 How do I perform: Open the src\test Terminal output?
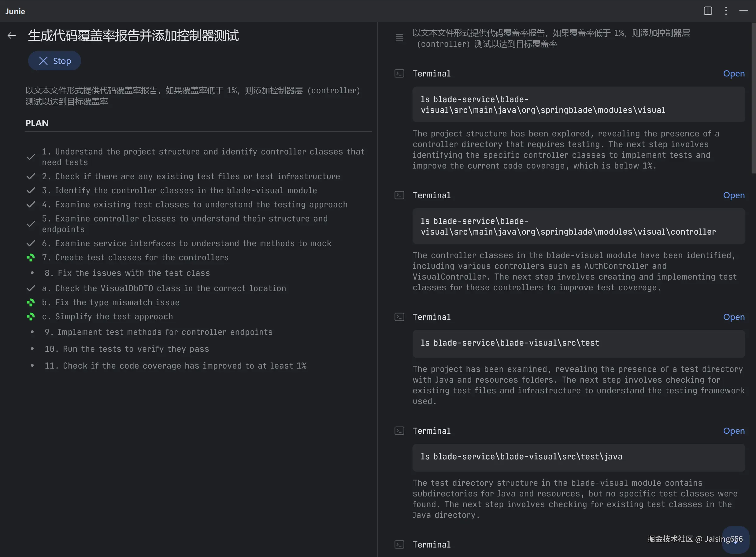point(734,317)
